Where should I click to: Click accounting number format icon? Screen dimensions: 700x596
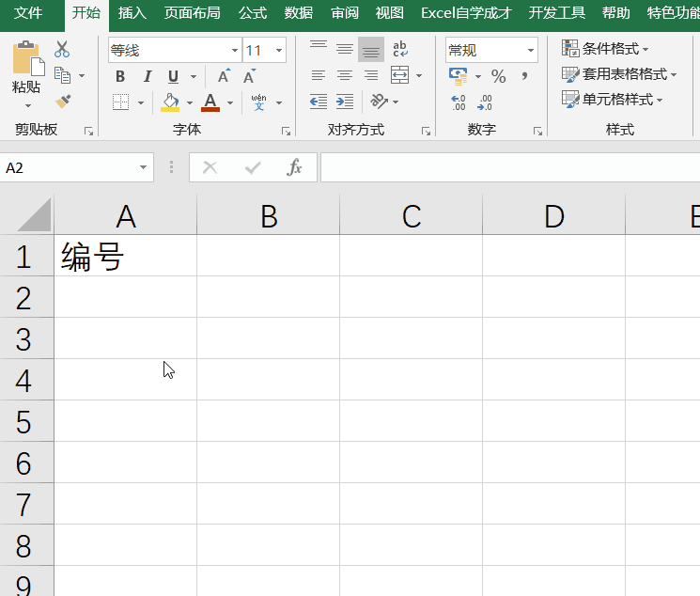pyautogui.click(x=459, y=76)
